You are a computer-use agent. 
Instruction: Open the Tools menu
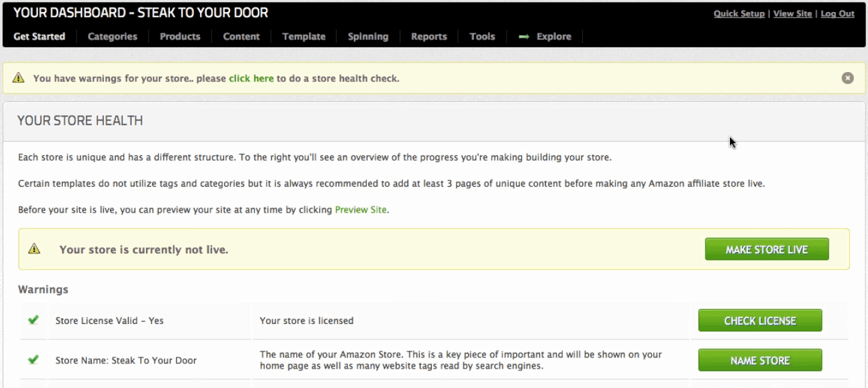tap(482, 37)
